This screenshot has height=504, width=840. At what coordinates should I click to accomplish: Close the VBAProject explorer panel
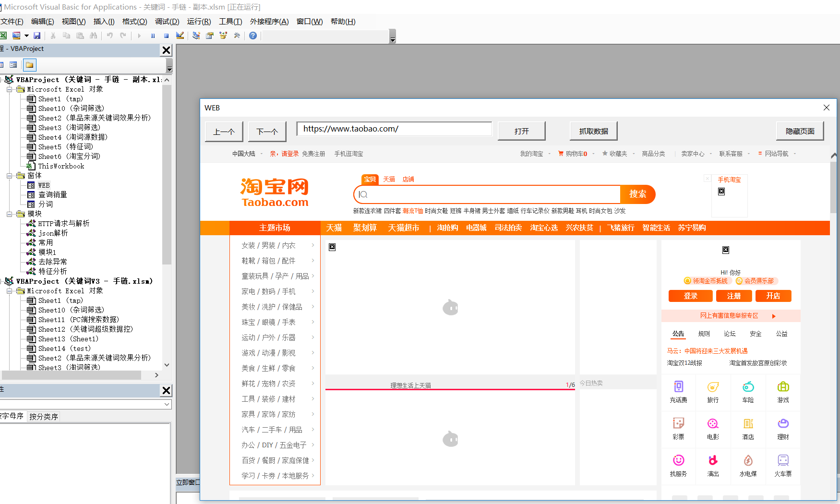pos(166,50)
